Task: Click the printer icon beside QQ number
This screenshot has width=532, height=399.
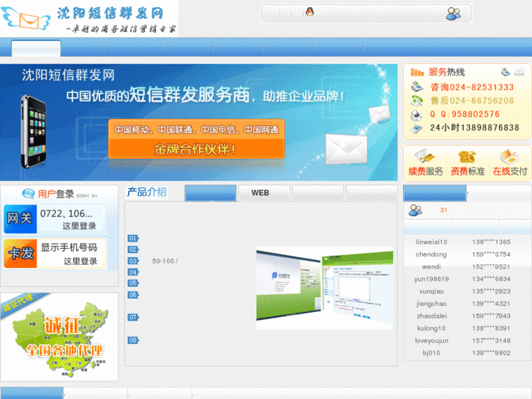Action: [416, 115]
